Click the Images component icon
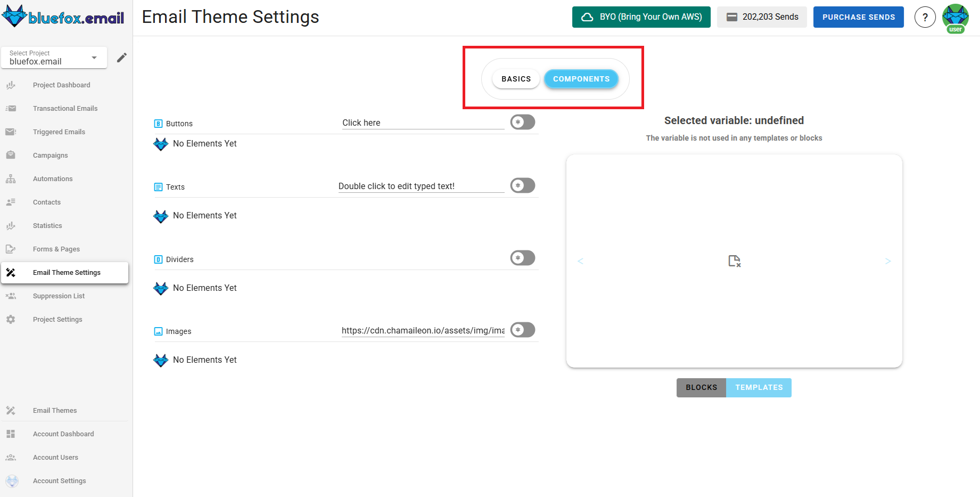This screenshot has height=497, width=980. pyautogui.click(x=158, y=331)
